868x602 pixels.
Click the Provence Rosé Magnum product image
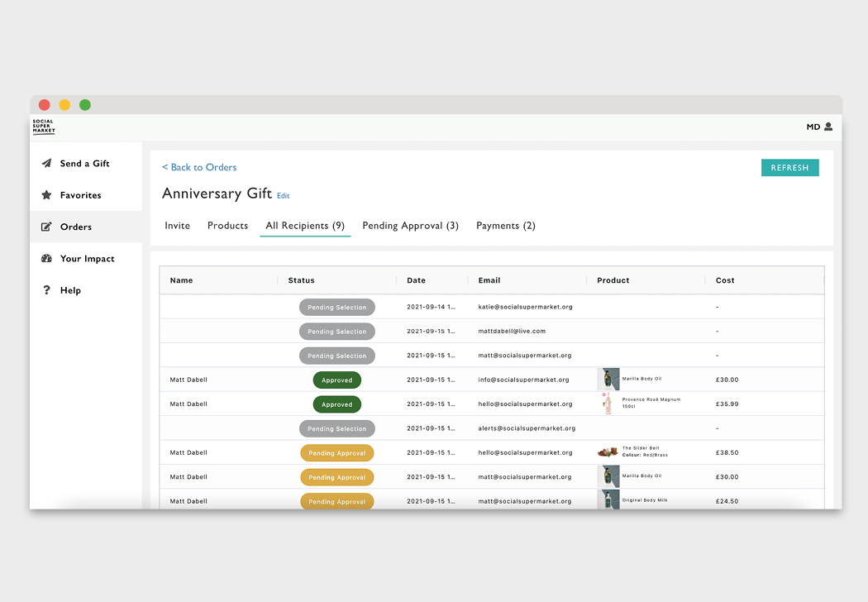click(608, 404)
